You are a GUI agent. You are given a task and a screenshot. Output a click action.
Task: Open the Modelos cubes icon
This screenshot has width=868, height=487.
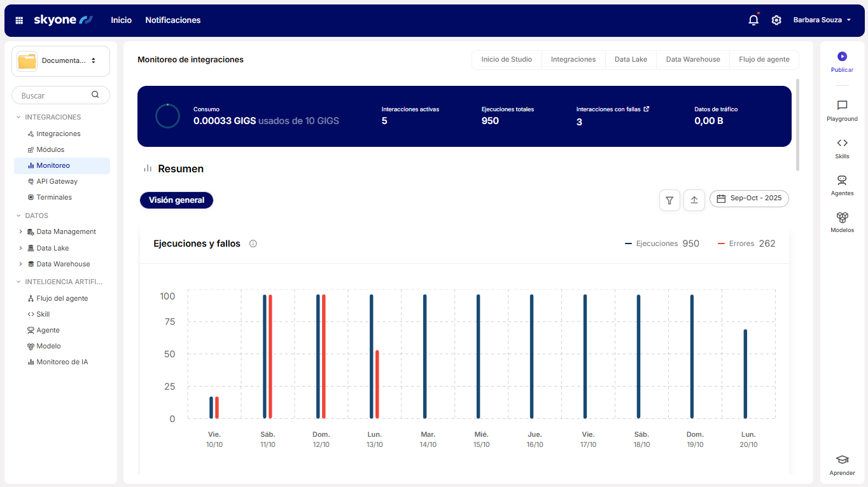coord(842,217)
